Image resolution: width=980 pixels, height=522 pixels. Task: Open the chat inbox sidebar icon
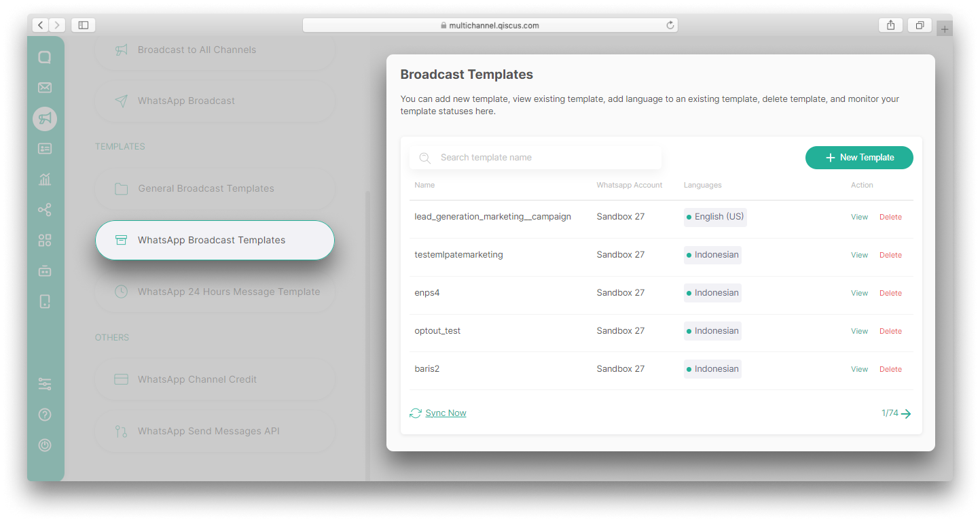point(45,57)
